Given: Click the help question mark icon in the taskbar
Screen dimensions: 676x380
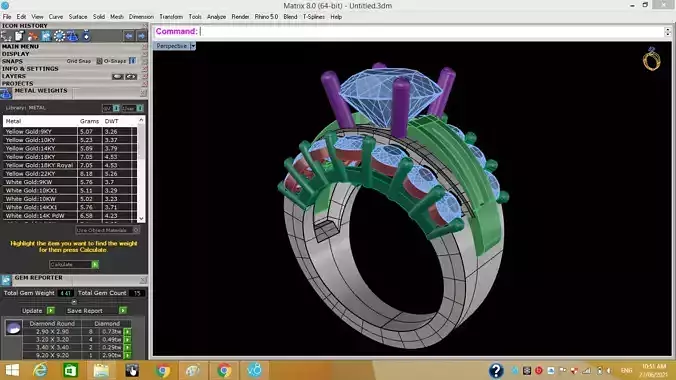Looking at the screenshot, I should click(496, 371).
